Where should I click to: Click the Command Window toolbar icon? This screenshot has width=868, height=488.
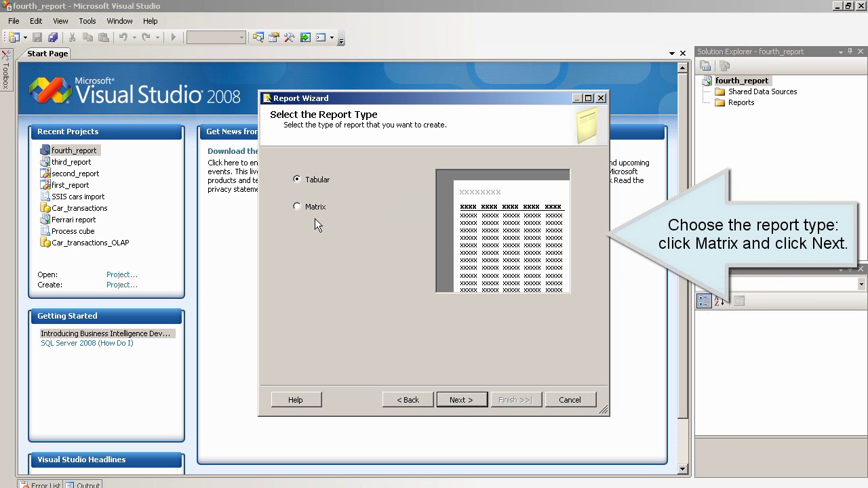321,38
